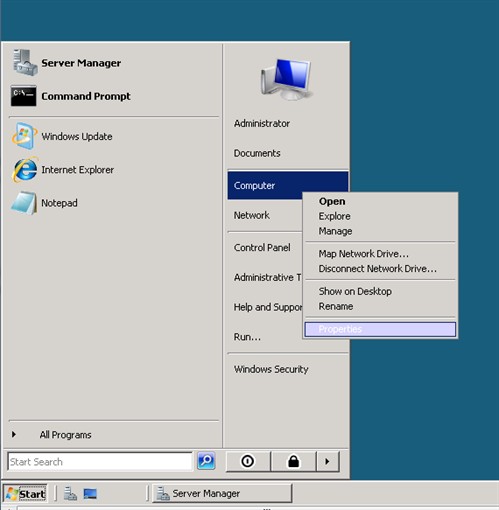Click the computer user picture

click(x=287, y=79)
